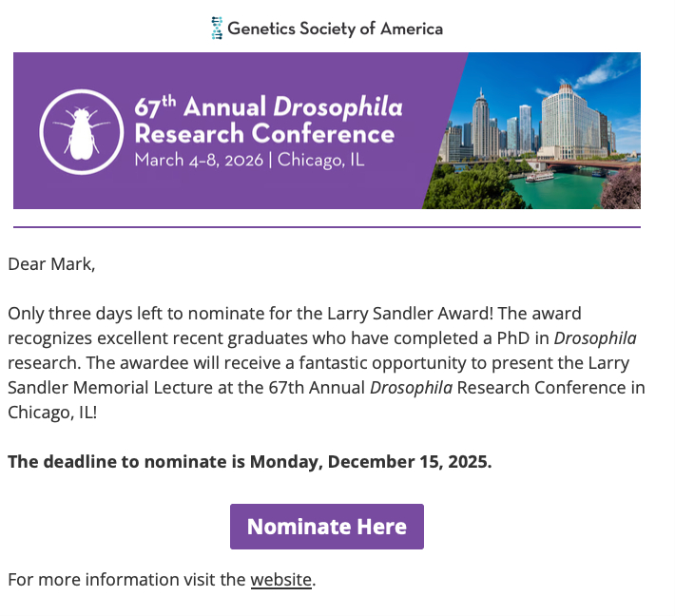
Task: Click the purple horizontal divider line
Action: click(x=327, y=227)
